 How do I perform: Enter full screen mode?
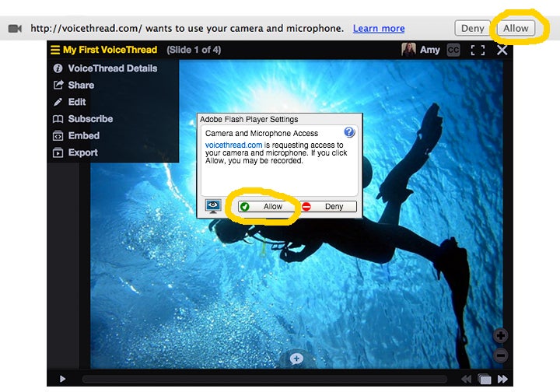[478, 50]
